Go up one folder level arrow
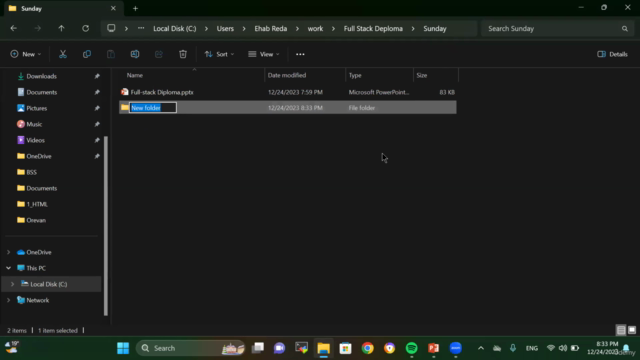640x360 pixels. [x=61, y=28]
